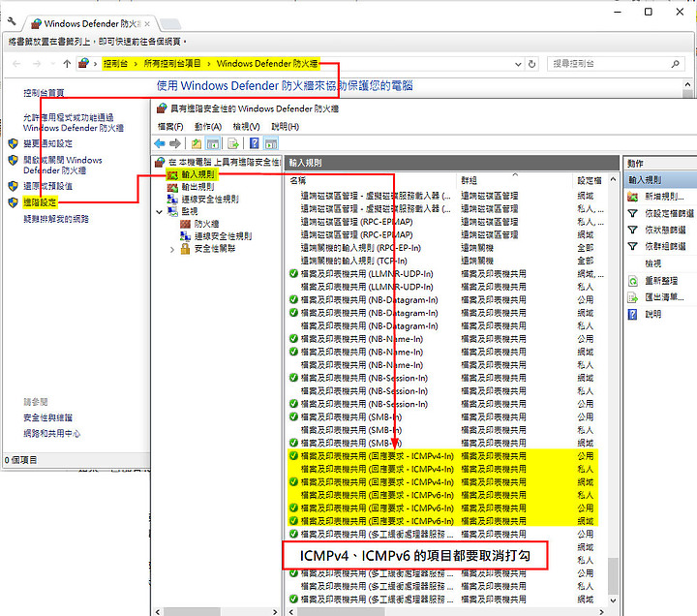Click the wrench icon at the window top-left
Image resolution: width=697 pixels, height=616 pixels.
(x=12, y=21)
